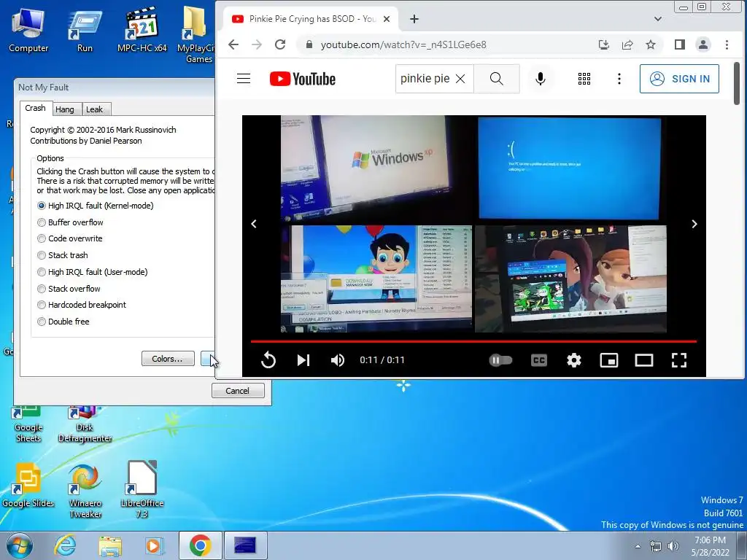This screenshot has height=560, width=747.
Task: Open the YouTube apps grid
Action: (x=584, y=79)
